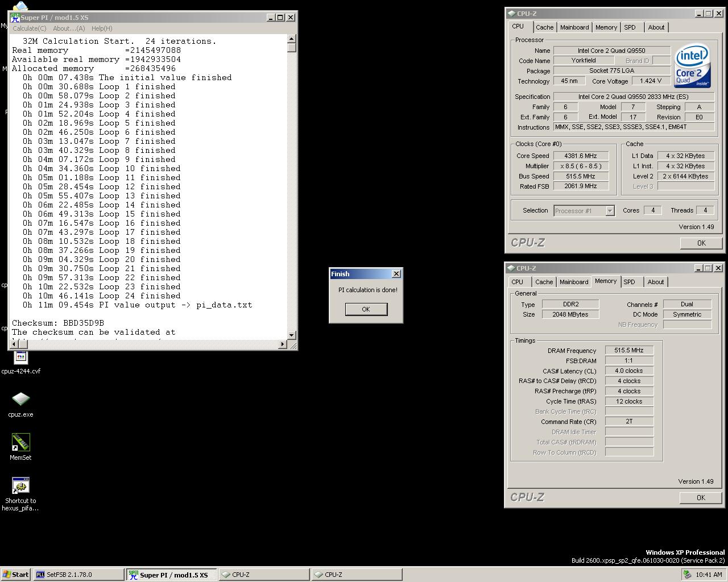Click the second CPU-Z taskbar button
728x582 pixels.
(357, 575)
